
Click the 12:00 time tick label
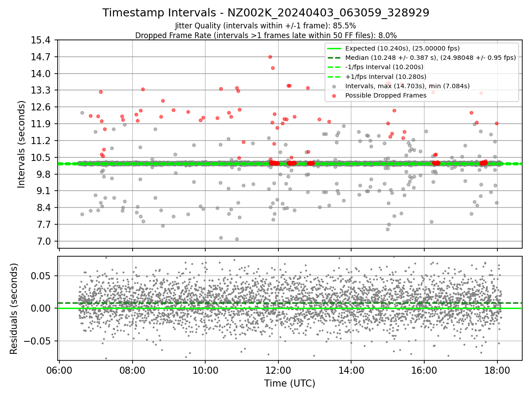coord(278,370)
